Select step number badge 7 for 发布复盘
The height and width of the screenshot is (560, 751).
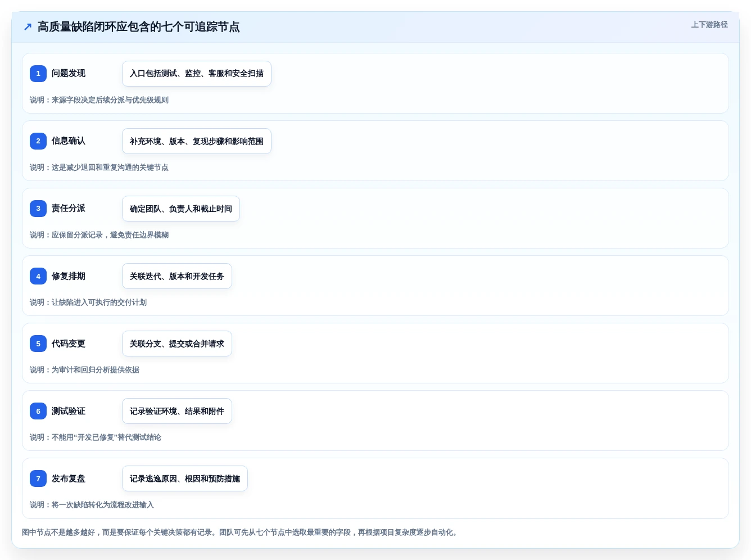[38, 478]
